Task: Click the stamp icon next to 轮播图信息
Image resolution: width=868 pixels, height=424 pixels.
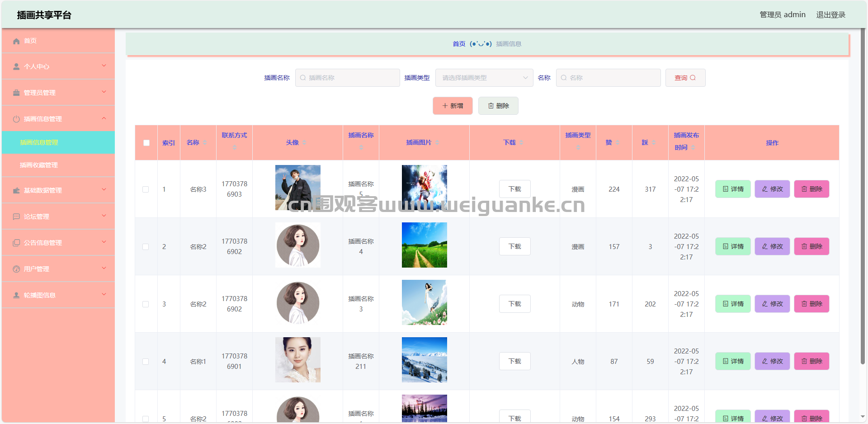Action: 16,296
